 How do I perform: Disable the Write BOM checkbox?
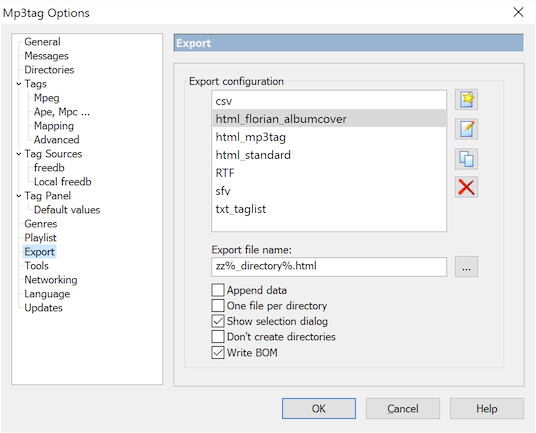coord(218,352)
